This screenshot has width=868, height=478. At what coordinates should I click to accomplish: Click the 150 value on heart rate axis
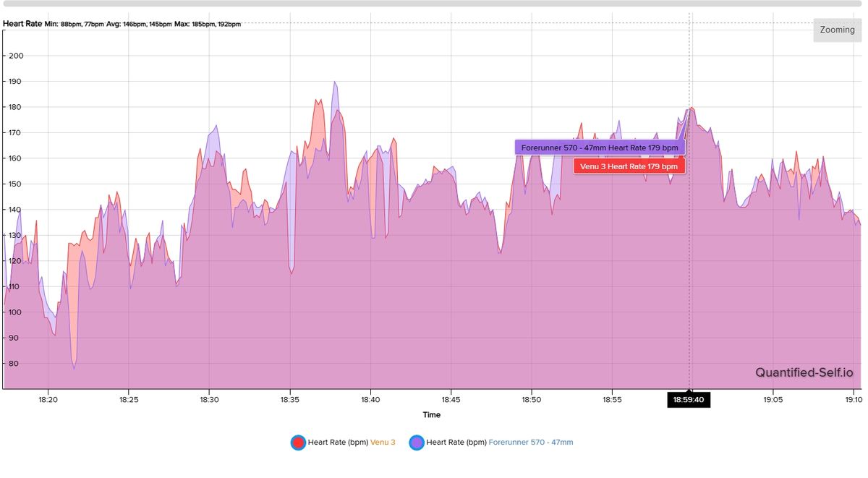point(15,184)
